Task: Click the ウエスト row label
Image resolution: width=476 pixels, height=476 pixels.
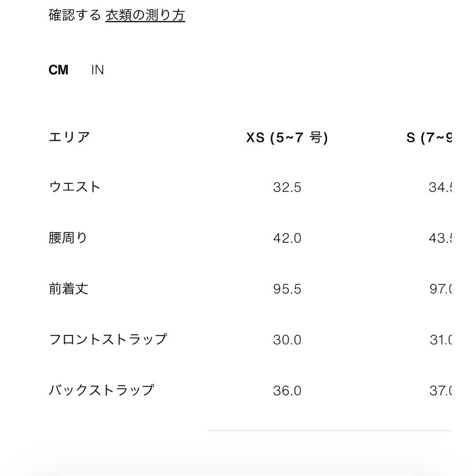Action: [74, 187]
